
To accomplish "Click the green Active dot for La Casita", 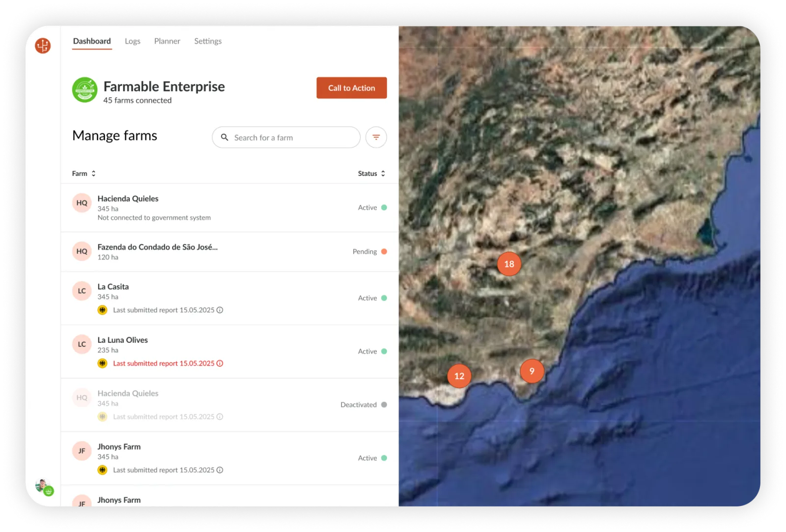I will click(x=384, y=298).
